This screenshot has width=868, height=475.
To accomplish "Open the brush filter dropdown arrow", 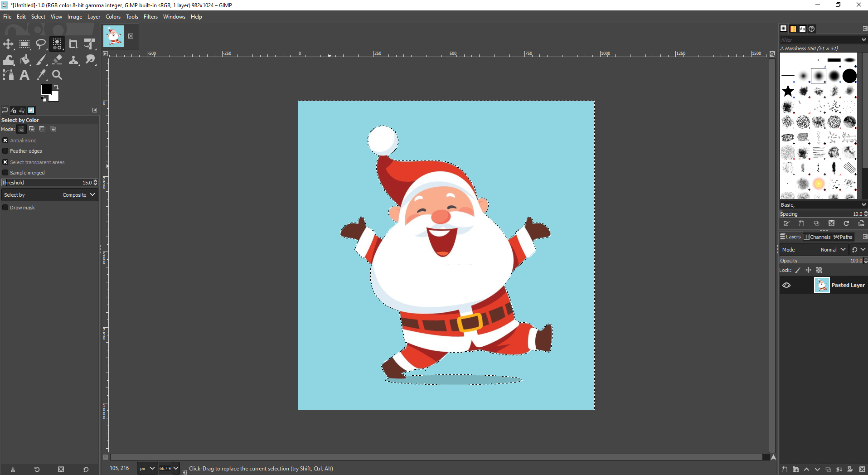I will coord(863,40).
